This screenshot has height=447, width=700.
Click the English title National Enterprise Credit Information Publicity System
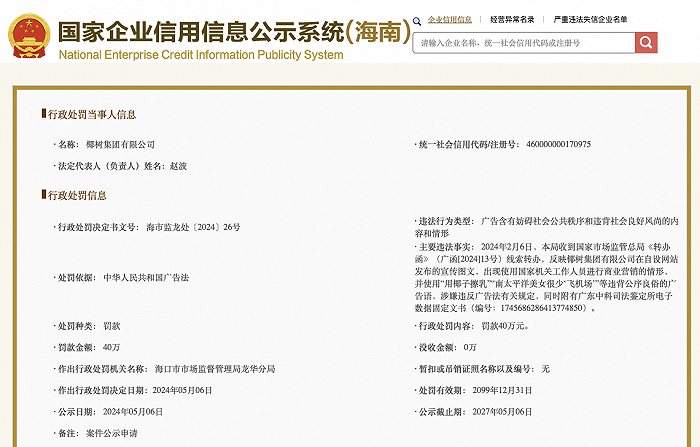[x=201, y=55]
